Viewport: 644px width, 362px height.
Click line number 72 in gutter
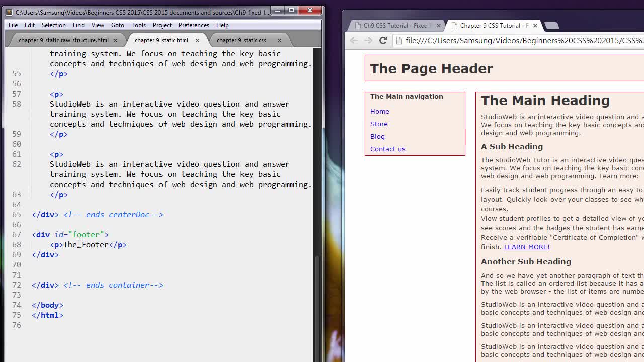point(17,285)
